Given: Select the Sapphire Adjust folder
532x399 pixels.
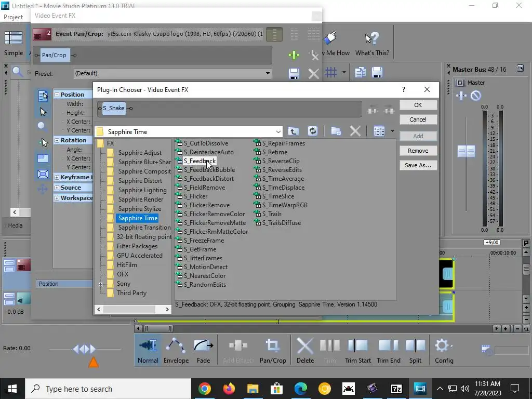Looking at the screenshot, I should (x=140, y=153).
